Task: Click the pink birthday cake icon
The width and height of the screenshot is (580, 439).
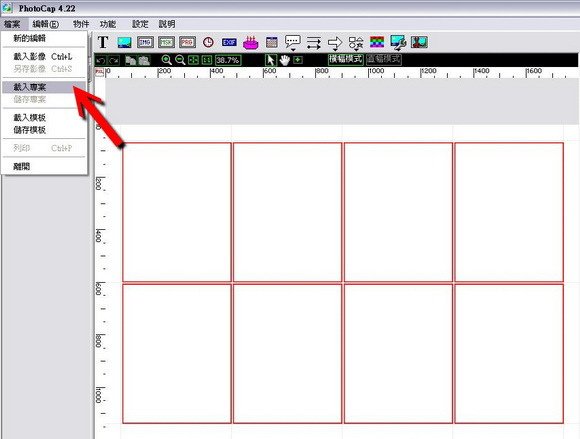Action: 250,43
